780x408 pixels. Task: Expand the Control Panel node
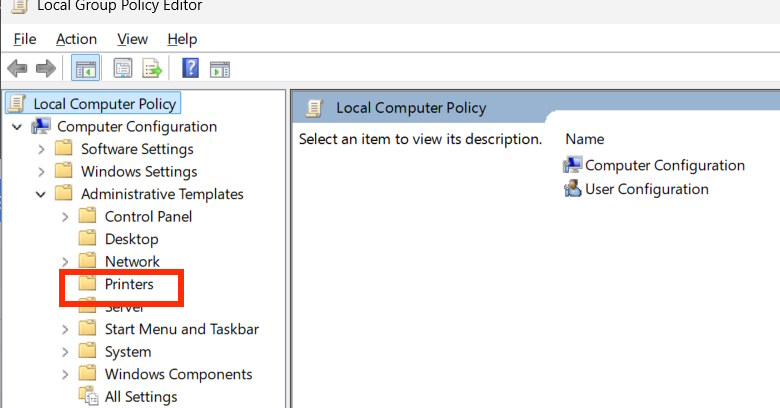pyautogui.click(x=65, y=216)
